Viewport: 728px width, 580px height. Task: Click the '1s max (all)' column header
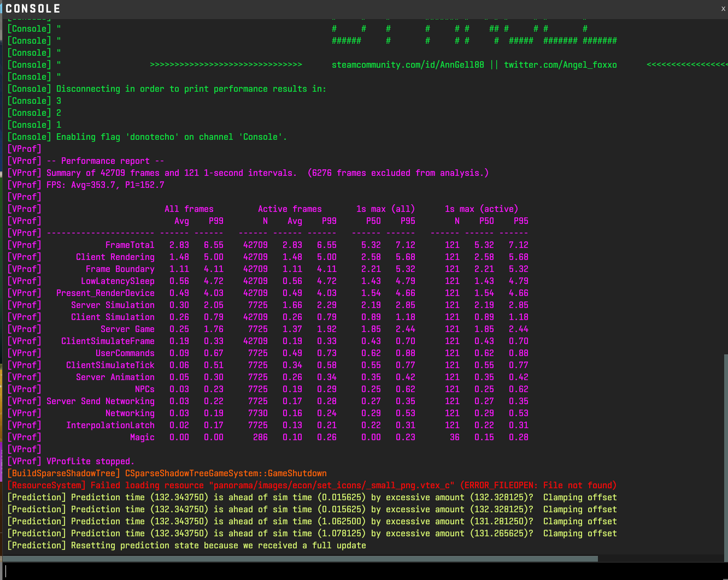pyautogui.click(x=385, y=209)
